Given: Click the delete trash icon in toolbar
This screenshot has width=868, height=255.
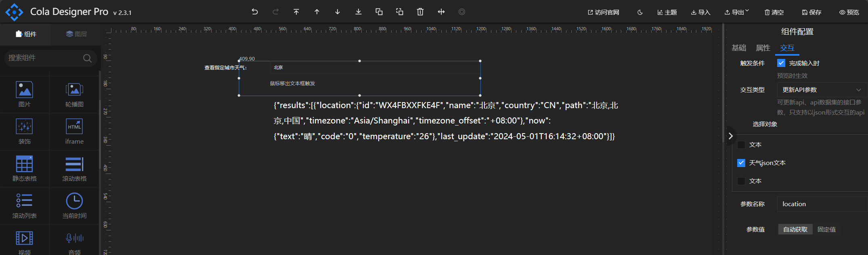Looking at the screenshot, I should (420, 12).
